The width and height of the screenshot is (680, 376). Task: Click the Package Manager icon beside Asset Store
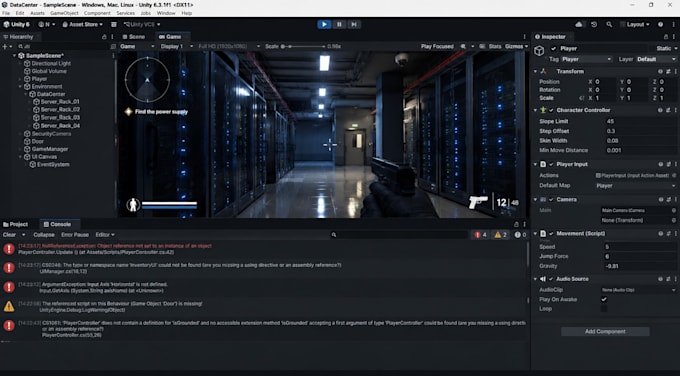[114, 24]
